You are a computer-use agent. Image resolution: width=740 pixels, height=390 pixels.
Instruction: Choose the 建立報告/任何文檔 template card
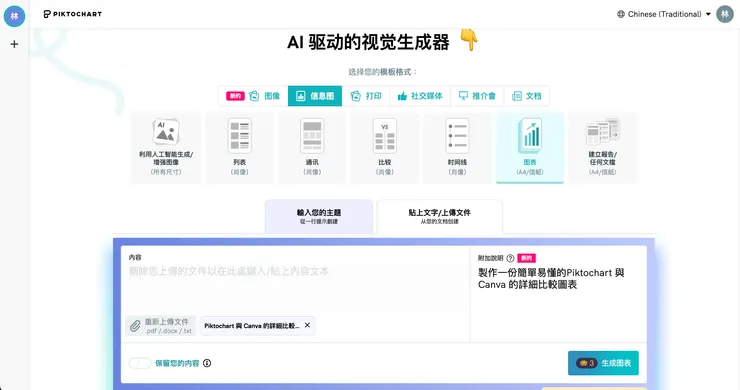tap(603, 147)
